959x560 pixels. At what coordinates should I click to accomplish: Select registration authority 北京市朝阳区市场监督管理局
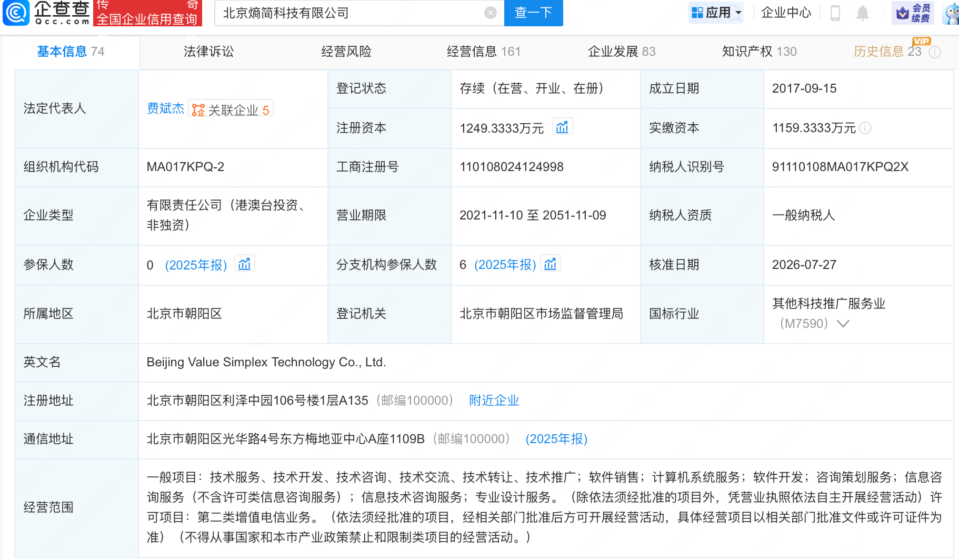541,314
